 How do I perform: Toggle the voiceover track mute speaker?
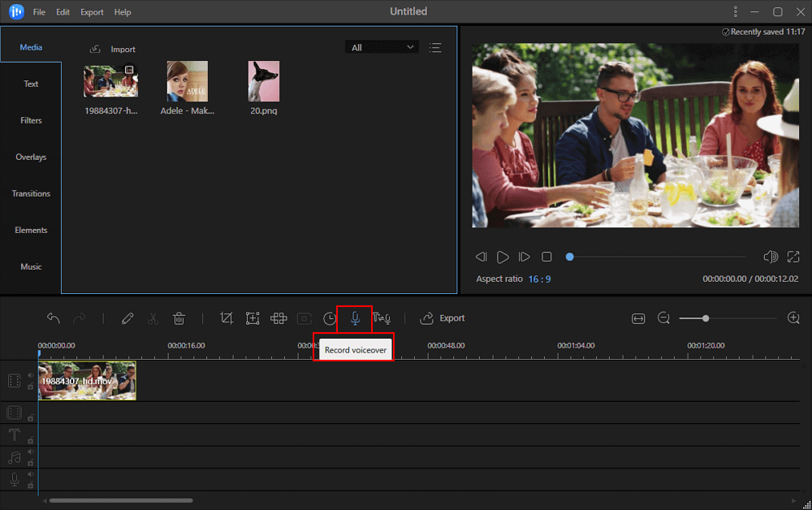point(31,473)
